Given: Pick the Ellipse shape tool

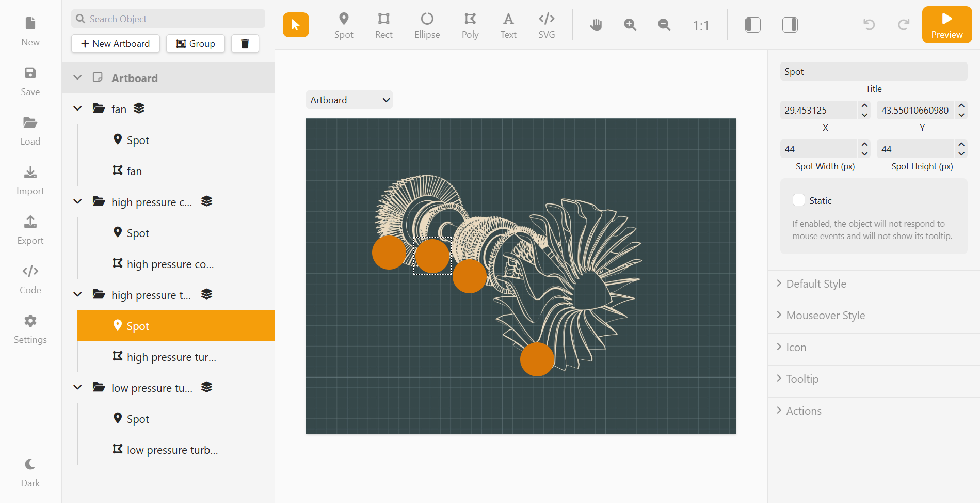Looking at the screenshot, I should point(427,25).
